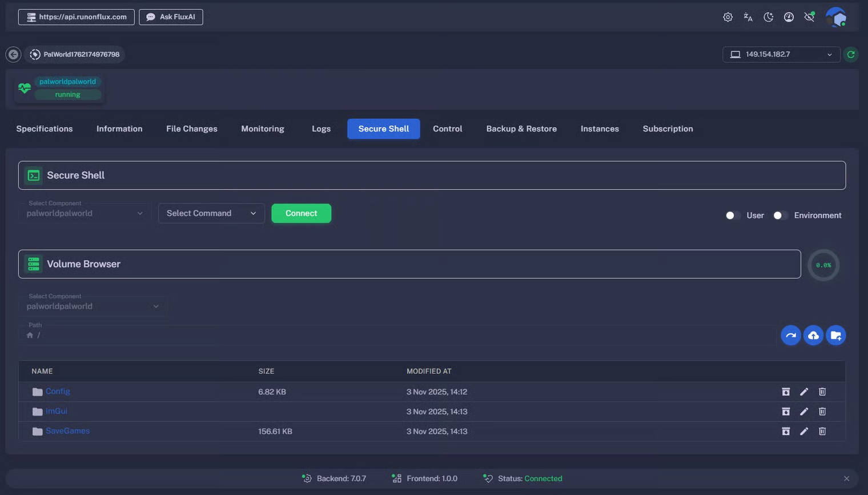Click the create new folder icon
The height and width of the screenshot is (495, 868).
click(x=835, y=336)
